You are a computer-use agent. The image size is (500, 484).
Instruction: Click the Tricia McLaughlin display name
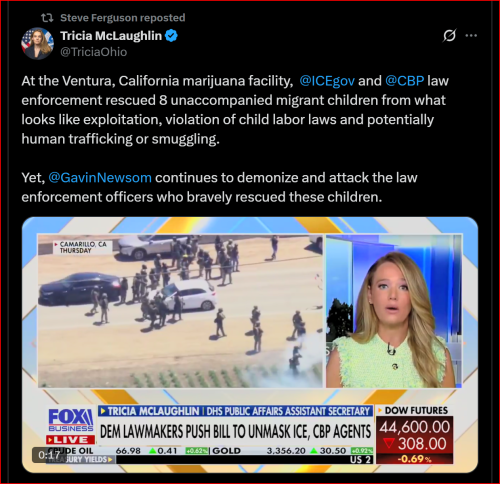tap(111, 36)
